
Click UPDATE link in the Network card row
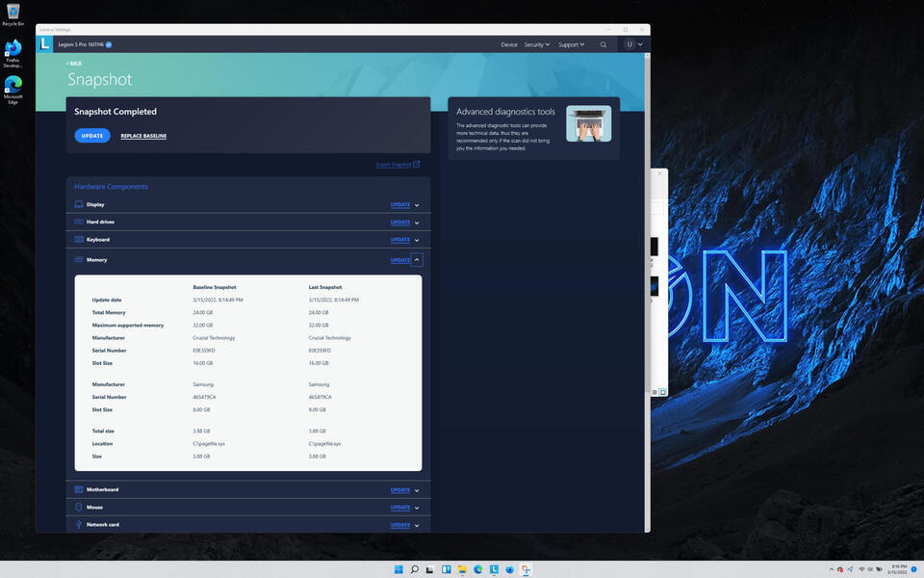pos(400,525)
